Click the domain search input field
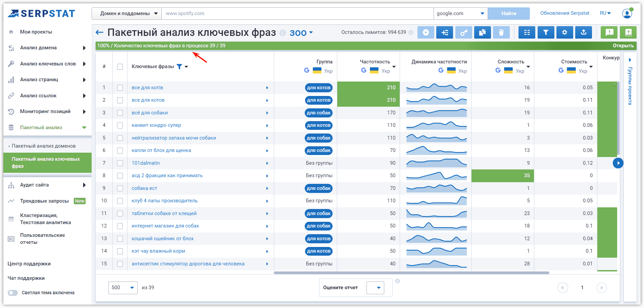 [297, 13]
